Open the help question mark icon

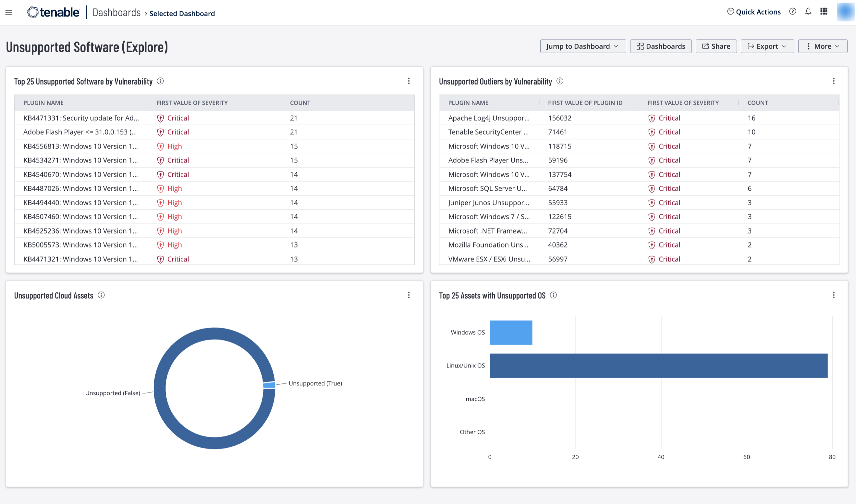(x=792, y=12)
